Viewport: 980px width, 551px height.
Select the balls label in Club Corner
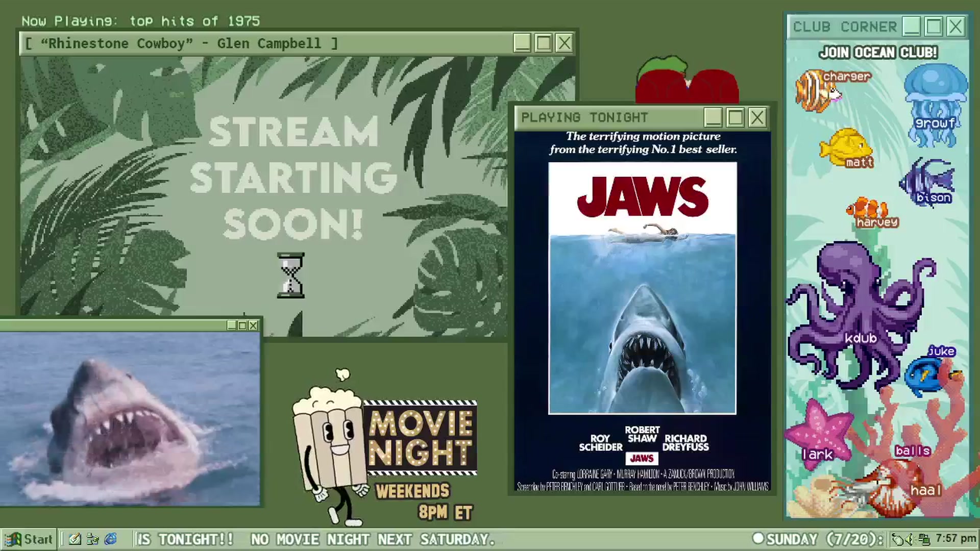tap(913, 451)
